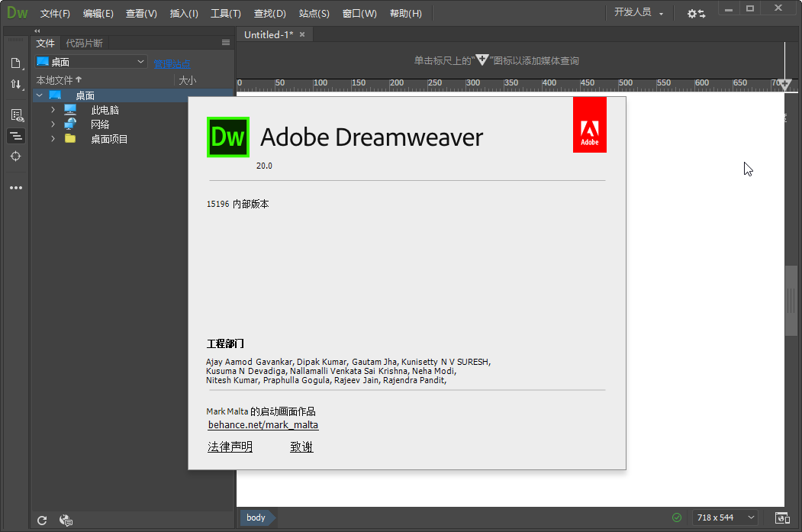The height and width of the screenshot is (532, 802).
Task: Refresh the Files panel with the refresh icon
Action: click(x=43, y=520)
